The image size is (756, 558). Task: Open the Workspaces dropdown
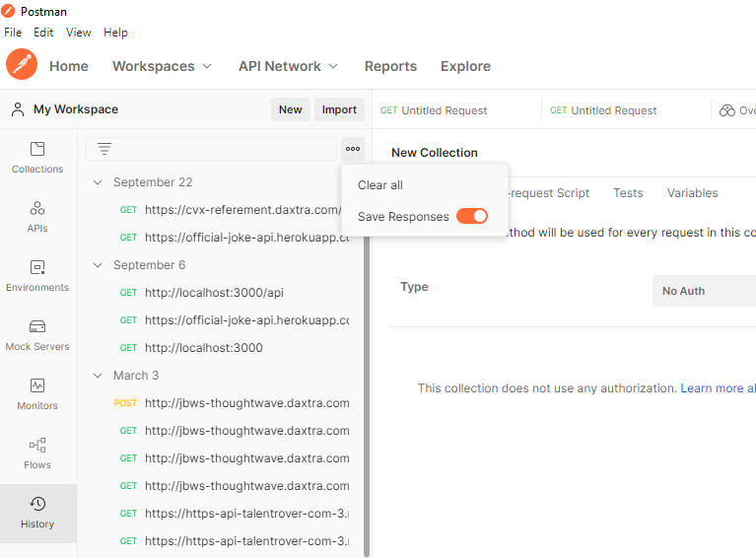tap(162, 66)
